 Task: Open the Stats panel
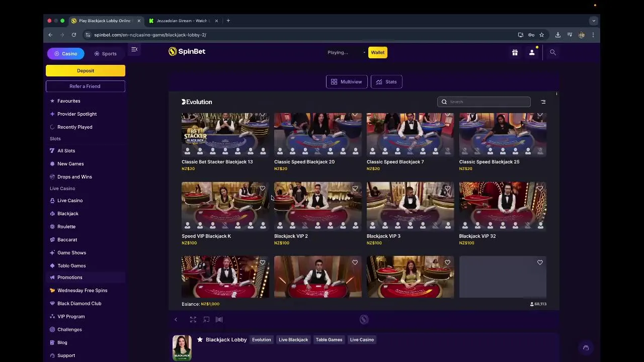coord(386,82)
